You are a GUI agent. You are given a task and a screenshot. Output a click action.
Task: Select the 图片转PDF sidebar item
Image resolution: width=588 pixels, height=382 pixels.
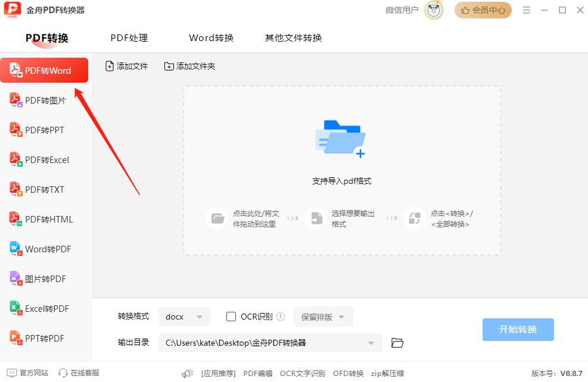tap(44, 278)
